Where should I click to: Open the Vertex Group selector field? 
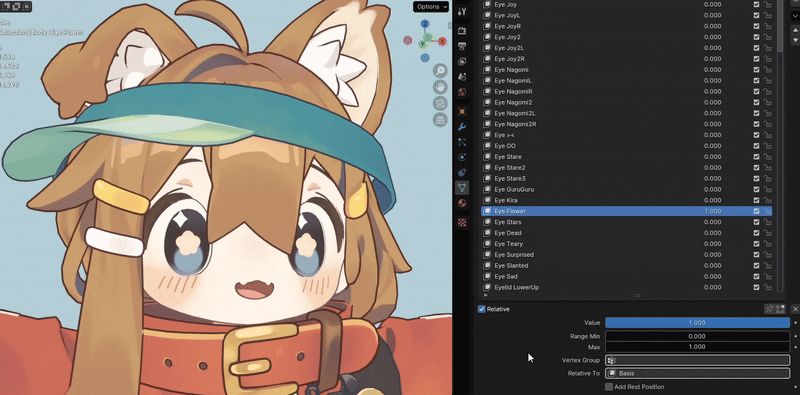pos(697,360)
